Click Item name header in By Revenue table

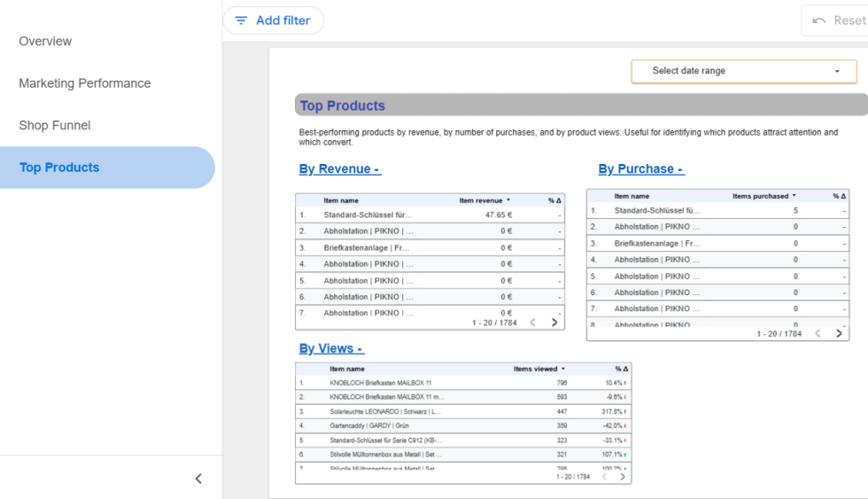pos(341,200)
